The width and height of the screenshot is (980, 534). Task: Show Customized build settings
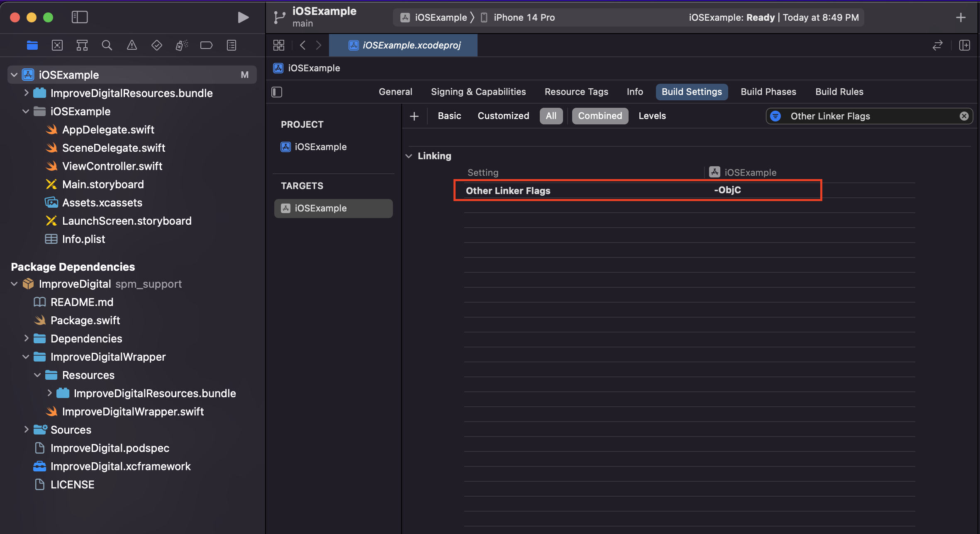(x=503, y=116)
